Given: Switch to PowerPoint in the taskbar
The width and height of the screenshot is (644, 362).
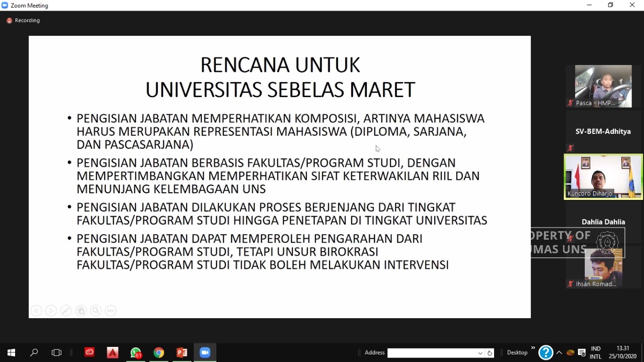Looking at the screenshot, I should [182, 352].
